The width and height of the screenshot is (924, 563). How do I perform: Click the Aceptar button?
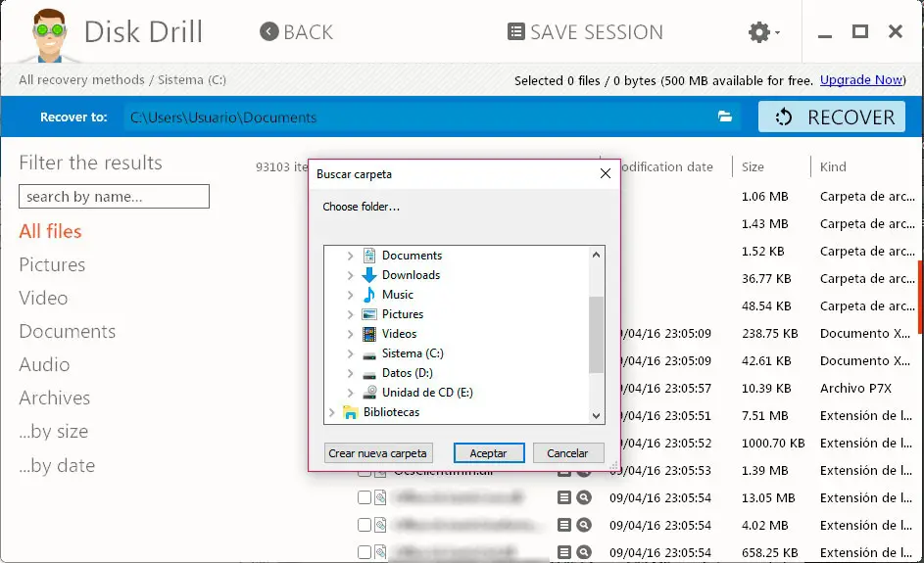coord(489,453)
